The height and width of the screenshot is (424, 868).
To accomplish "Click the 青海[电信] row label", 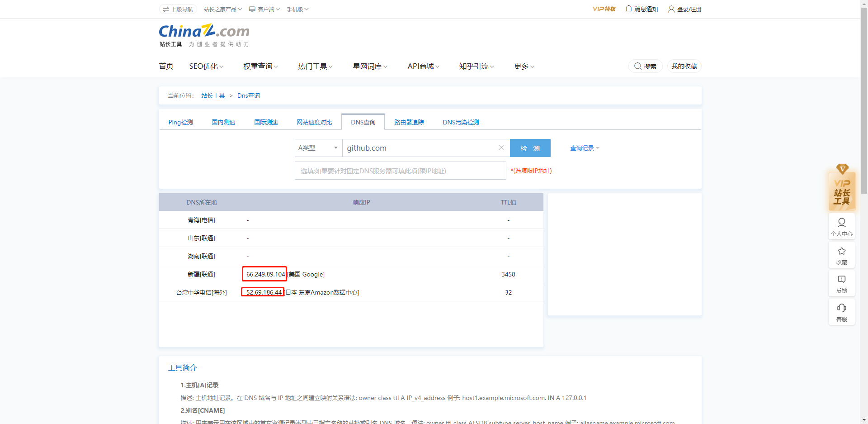I will tap(201, 220).
